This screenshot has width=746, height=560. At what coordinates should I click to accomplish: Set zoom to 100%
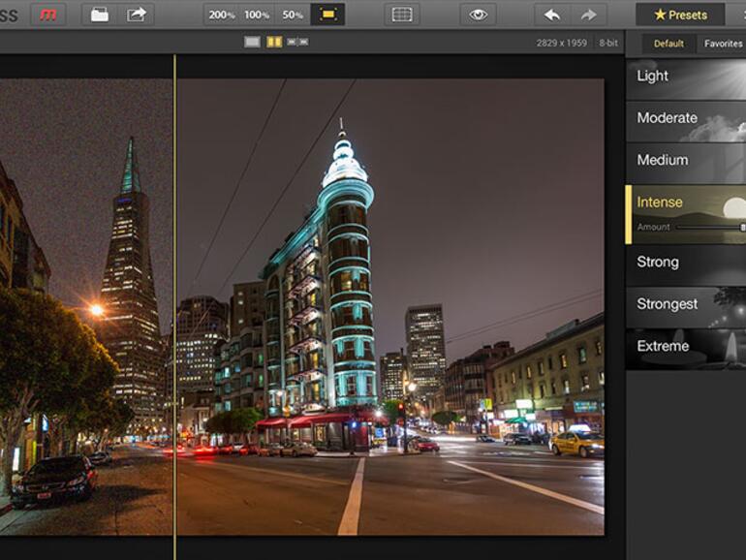click(x=257, y=15)
